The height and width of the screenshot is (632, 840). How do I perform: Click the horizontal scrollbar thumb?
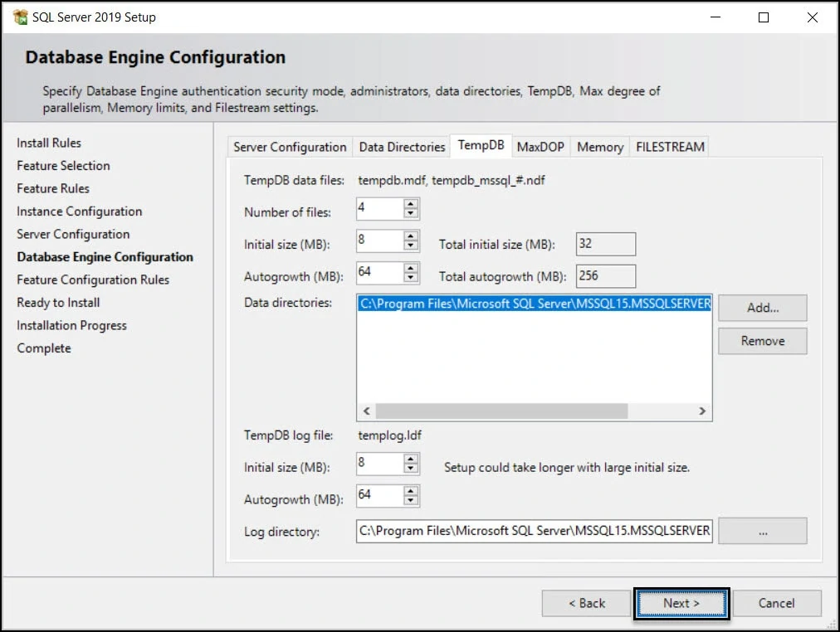tap(501, 411)
